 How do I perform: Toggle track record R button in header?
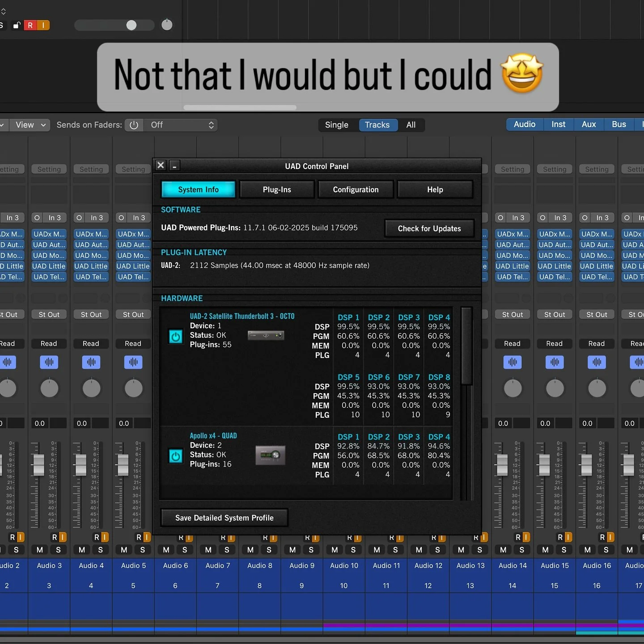[30, 25]
